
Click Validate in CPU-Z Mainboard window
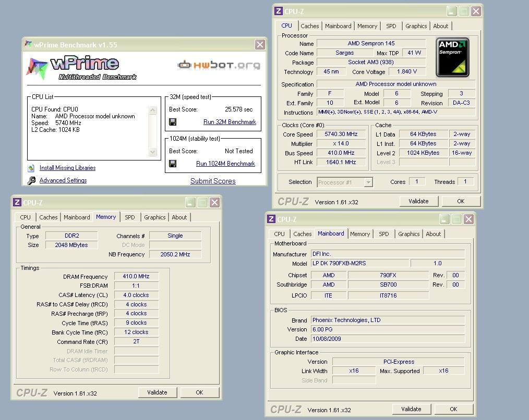411,409
